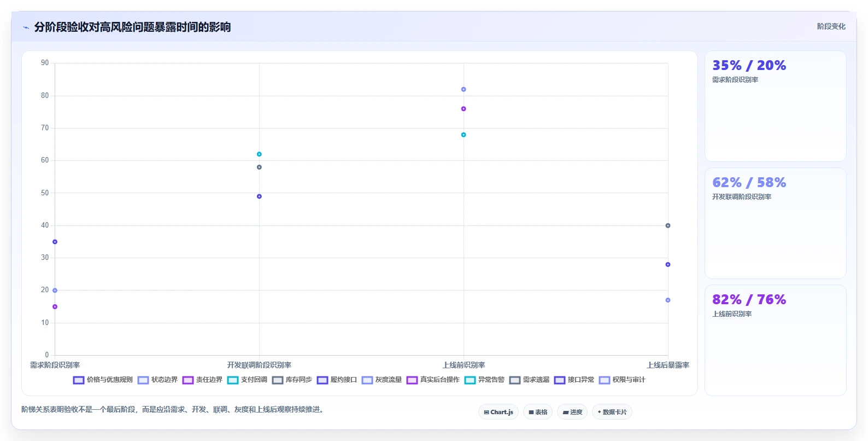Toggle the 履约接口 legend series

point(337,380)
